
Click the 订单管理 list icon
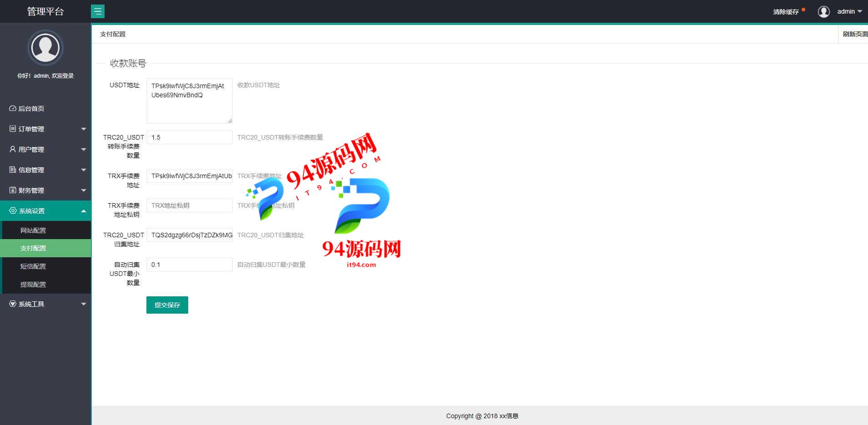coord(13,129)
